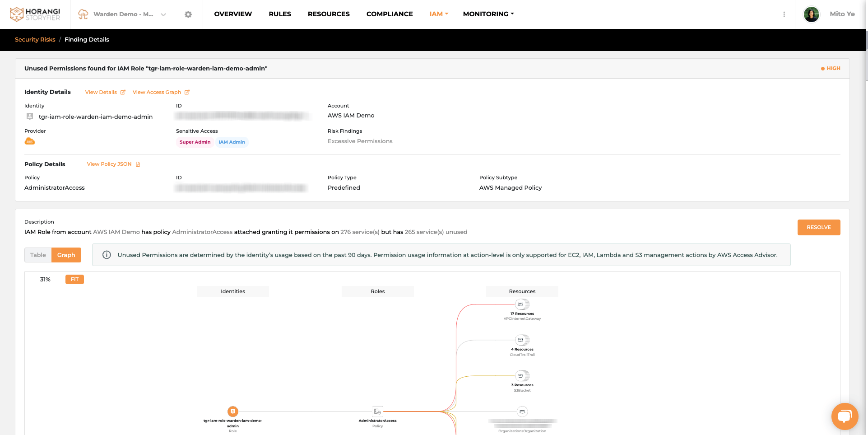Screen dimensions: 868x435
Task: Select the AdministratorAccess policy node in the graph
Action: tap(378, 412)
